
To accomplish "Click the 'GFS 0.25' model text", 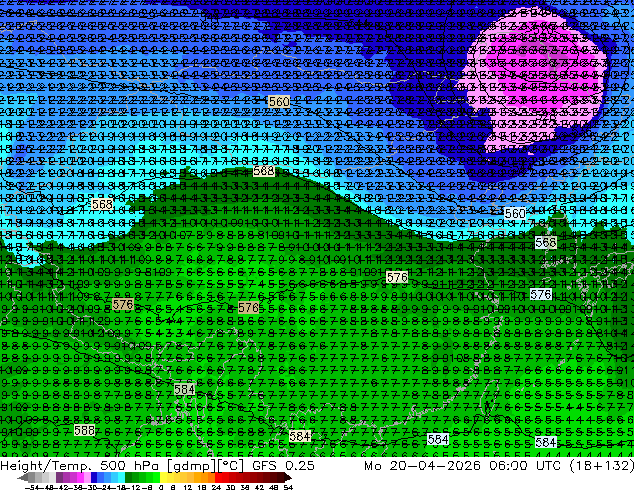I will click(283, 465).
